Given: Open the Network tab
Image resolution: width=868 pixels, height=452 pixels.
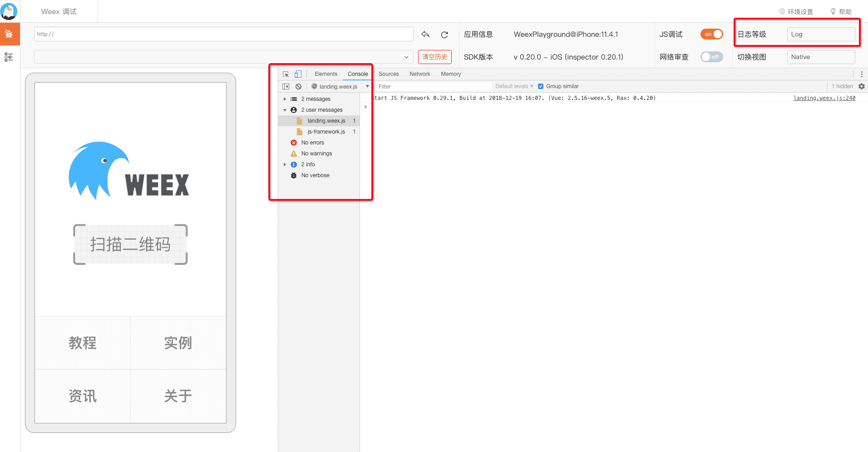Looking at the screenshot, I should [x=420, y=74].
